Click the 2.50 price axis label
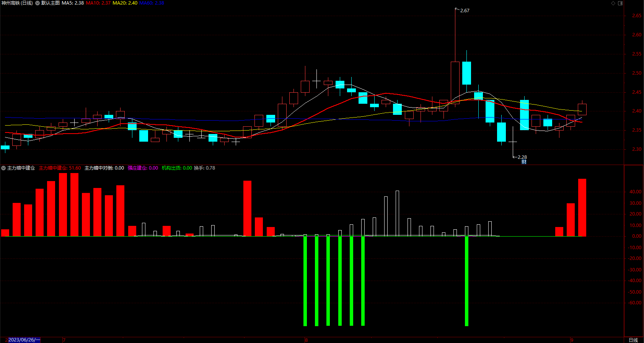The width and height of the screenshot is (644, 343). tap(637, 73)
